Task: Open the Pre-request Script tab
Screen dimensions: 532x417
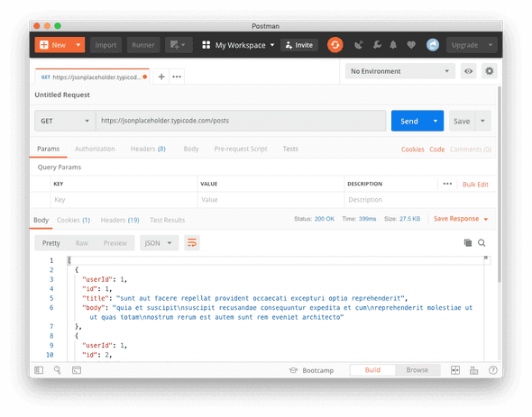Action: (241, 149)
